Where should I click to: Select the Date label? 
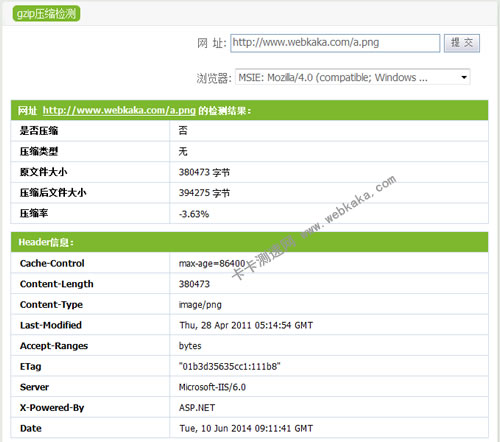pyautogui.click(x=31, y=428)
